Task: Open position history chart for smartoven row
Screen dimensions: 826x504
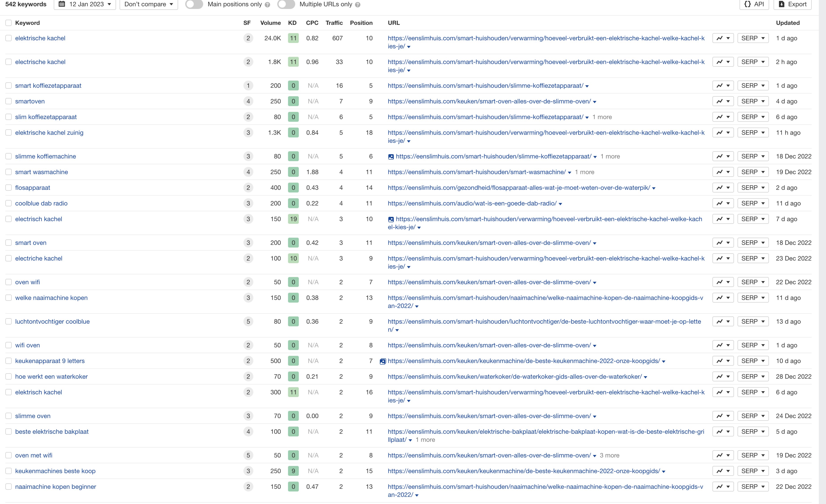Action: pyautogui.click(x=723, y=101)
